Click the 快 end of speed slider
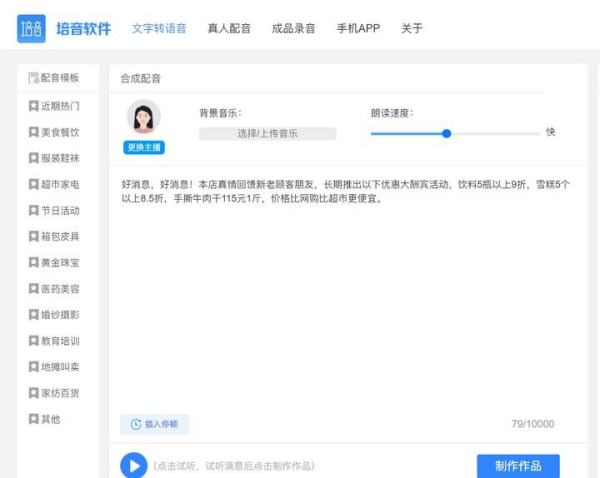The image size is (600, 478). click(x=550, y=132)
